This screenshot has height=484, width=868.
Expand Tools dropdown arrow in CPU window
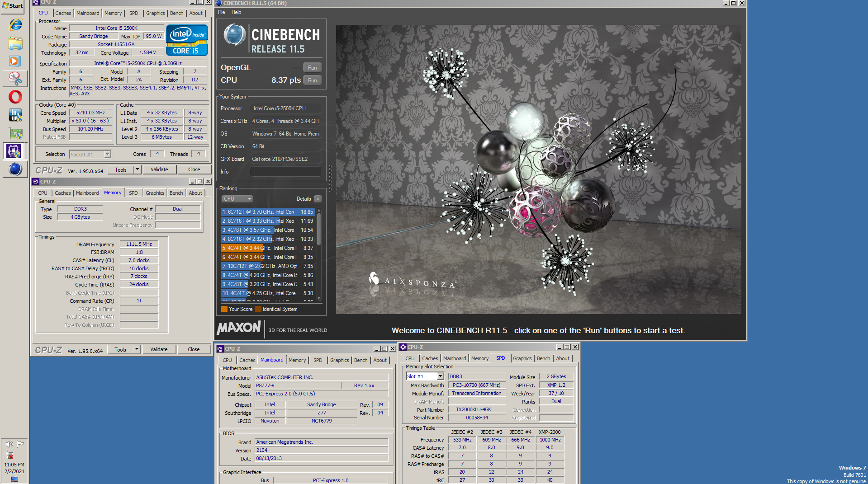tap(138, 169)
